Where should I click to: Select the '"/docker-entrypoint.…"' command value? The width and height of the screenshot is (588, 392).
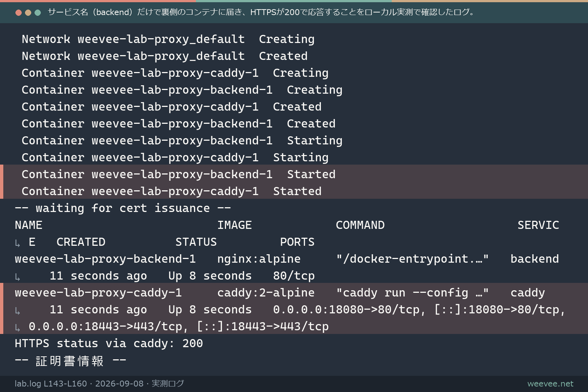tap(412, 259)
